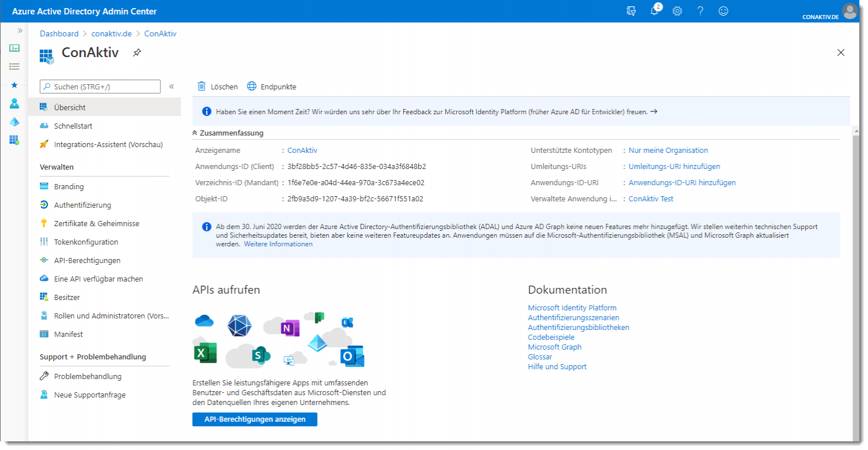Click Umleitungs-URI hinzufügen link
Viewport: 868px width, 450px height.
click(x=674, y=166)
